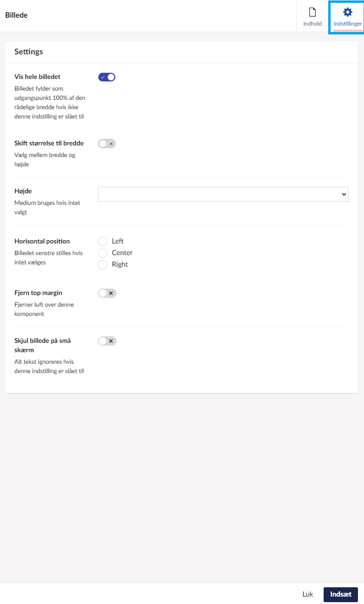Viewport: 364px width, 604px height.
Task: Click the Vis hele billedet label
Action: click(37, 77)
